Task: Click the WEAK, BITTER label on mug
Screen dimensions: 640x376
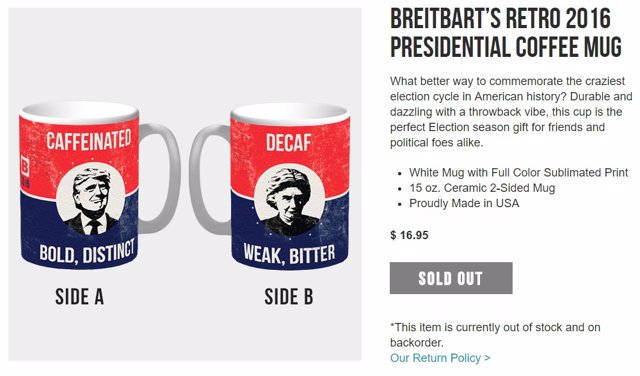Action: click(289, 254)
